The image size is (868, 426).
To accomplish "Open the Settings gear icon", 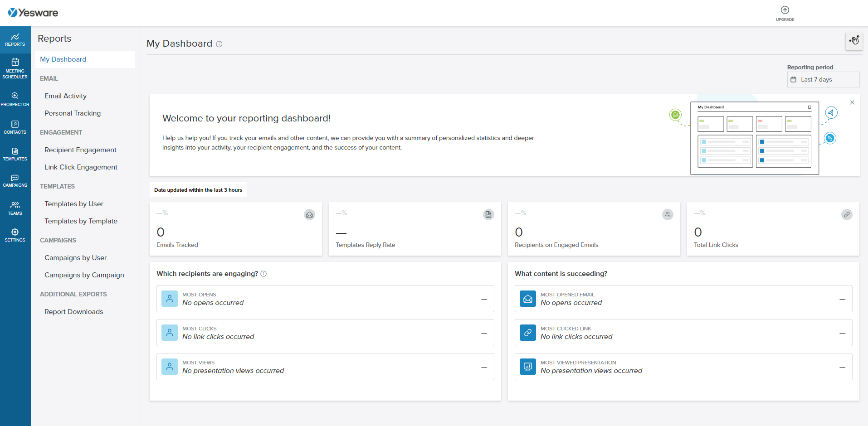I will [x=15, y=235].
